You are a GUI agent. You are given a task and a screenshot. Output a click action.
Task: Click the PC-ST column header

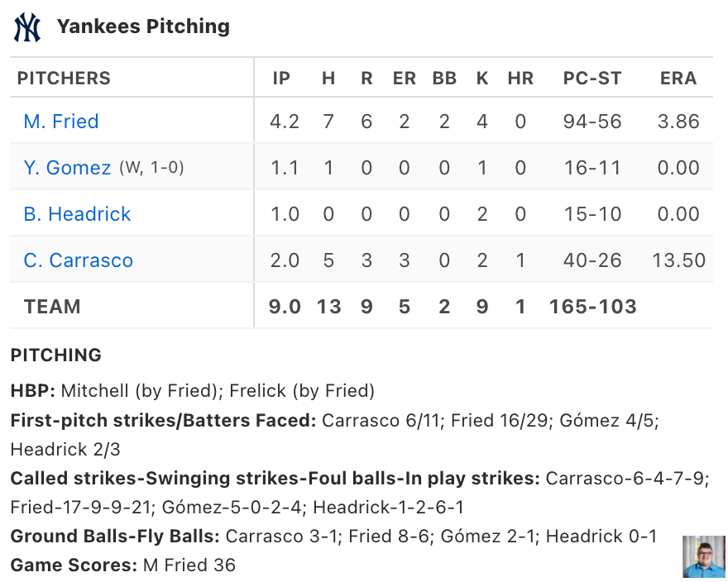[x=592, y=78]
